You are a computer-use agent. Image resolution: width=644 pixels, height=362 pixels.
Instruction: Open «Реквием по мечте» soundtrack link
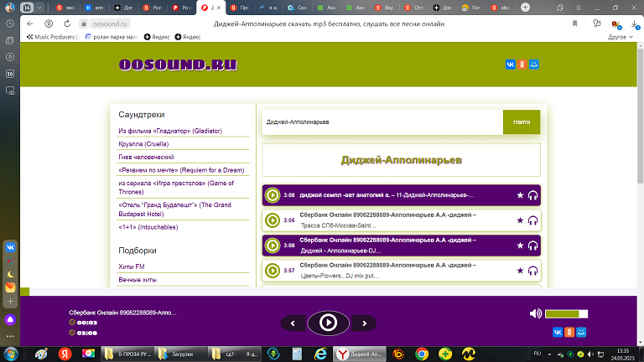tap(181, 170)
